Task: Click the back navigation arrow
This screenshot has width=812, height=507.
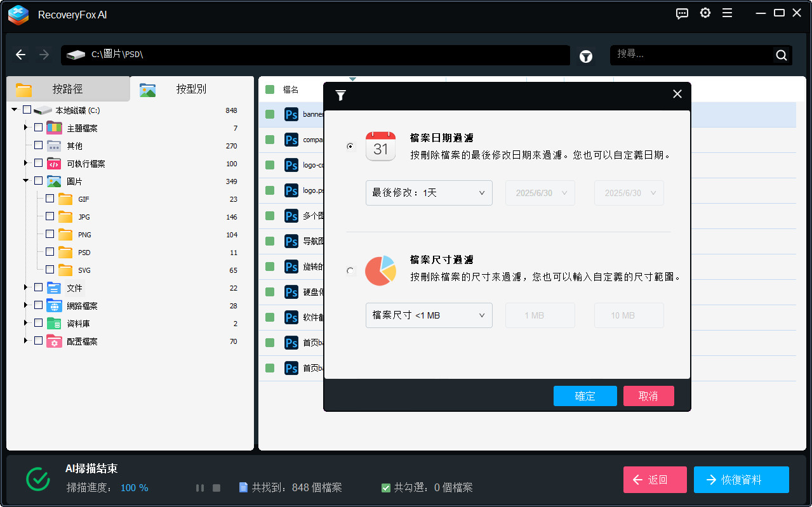Action: coord(20,55)
